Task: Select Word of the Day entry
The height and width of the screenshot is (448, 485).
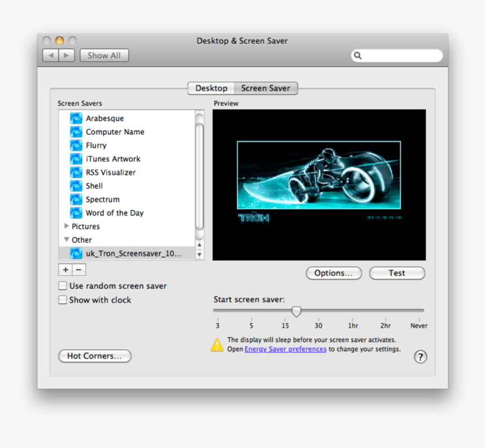Action: 127,213
